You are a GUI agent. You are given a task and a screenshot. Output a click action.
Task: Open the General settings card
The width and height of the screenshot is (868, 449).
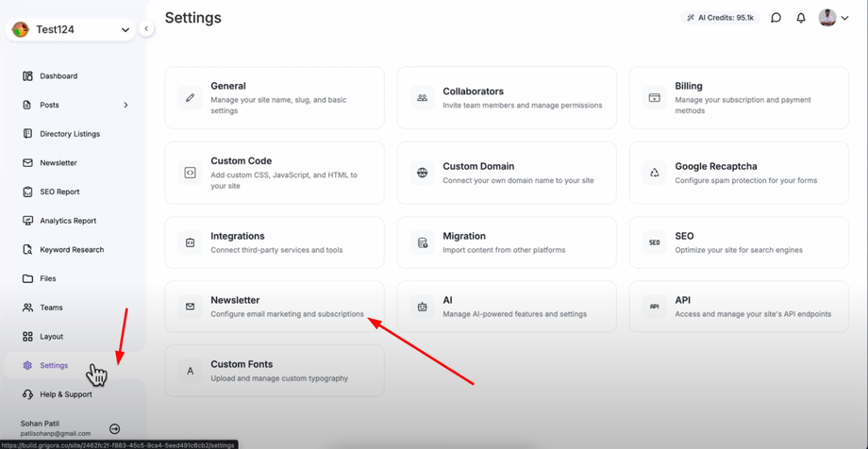tap(275, 98)
